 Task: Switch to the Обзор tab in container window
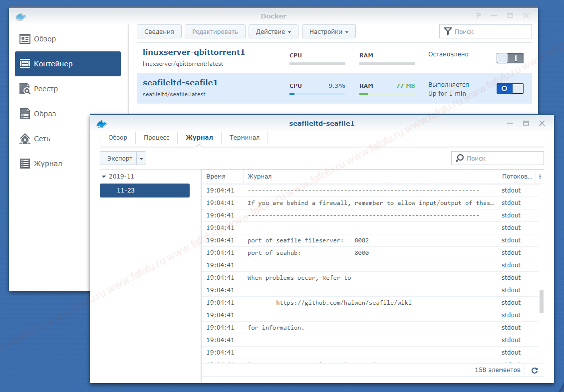point(118,137)
